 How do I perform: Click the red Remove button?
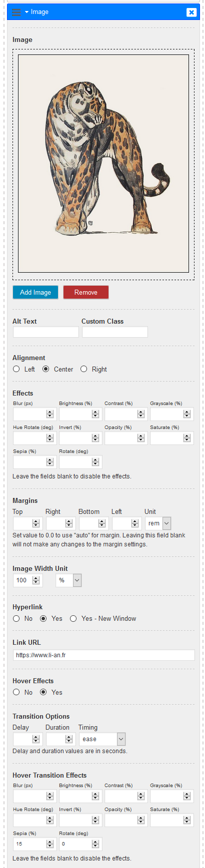click(x=86, y=292)
